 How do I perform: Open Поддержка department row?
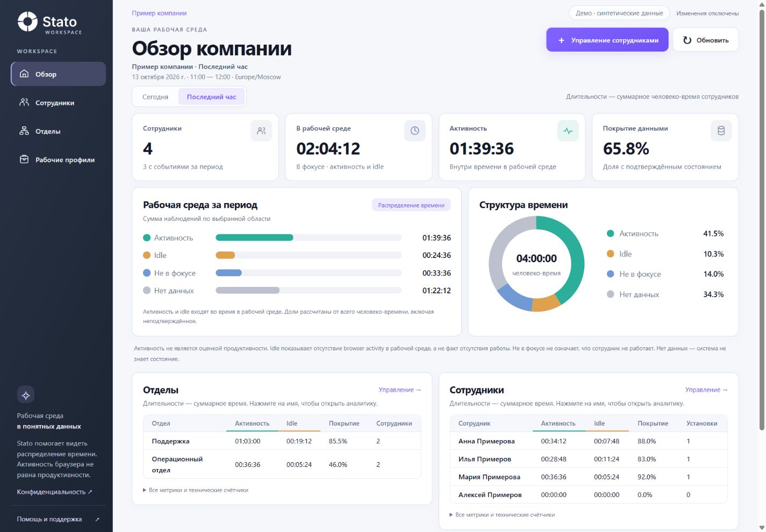(282, 441)
